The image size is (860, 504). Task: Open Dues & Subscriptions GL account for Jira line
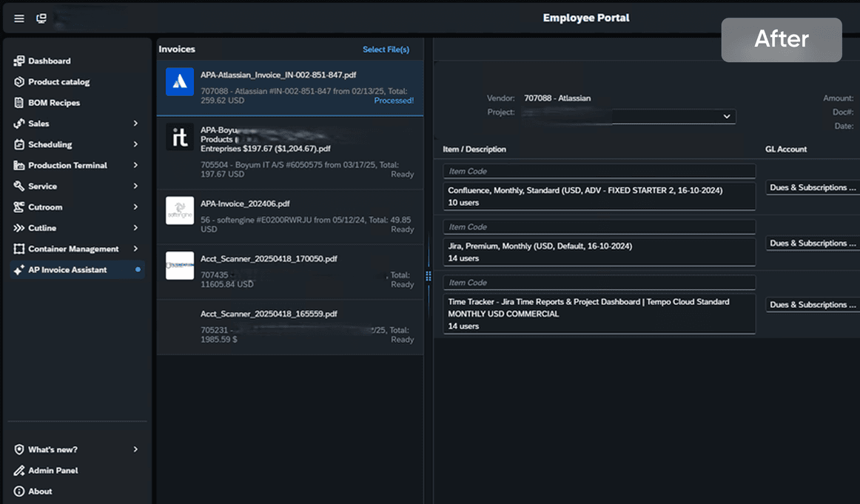(x=813, y=243)
